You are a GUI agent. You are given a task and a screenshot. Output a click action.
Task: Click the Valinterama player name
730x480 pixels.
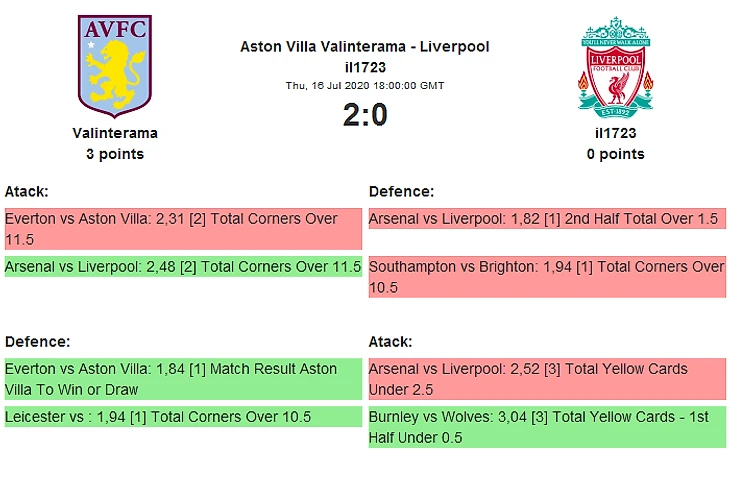tap(115, 133)
